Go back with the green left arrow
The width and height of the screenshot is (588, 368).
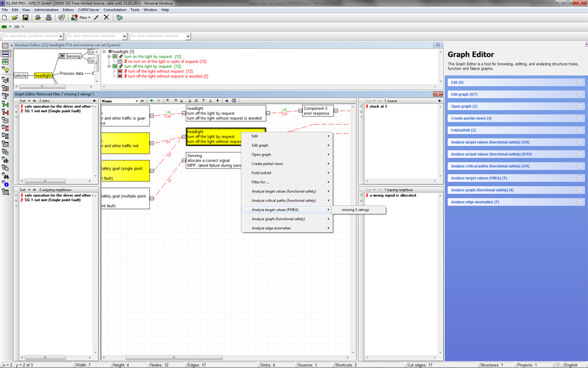pyautogui.click(x=5, y=26)
